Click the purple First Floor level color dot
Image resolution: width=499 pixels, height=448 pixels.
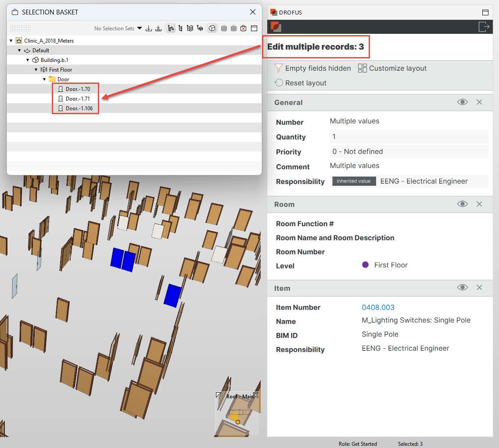click(x=365, y=265)
